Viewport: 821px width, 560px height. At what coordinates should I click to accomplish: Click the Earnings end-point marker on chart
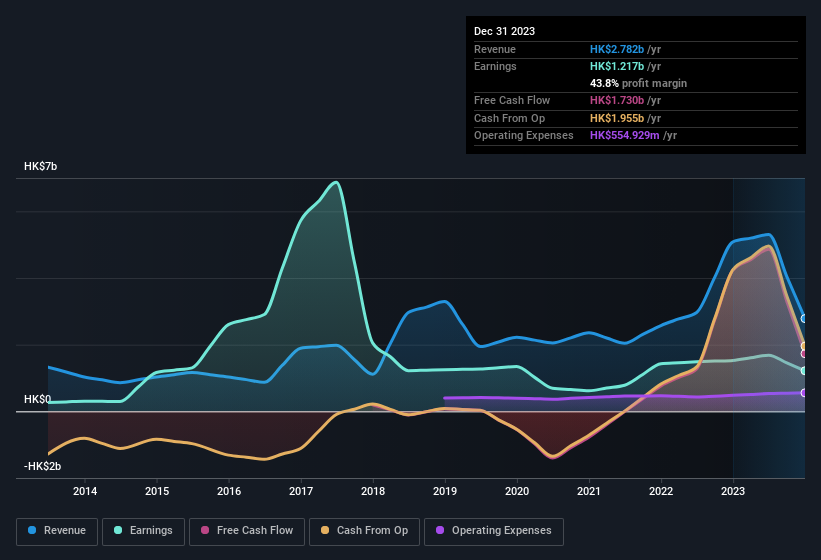(804, 371)
